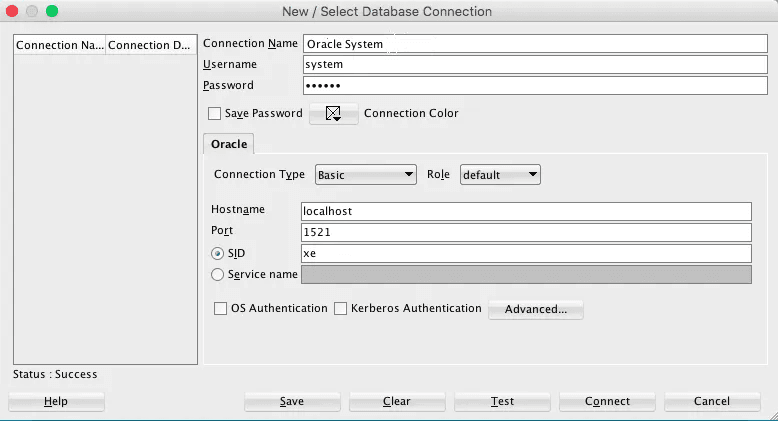
Task: Click the Password field
Action: [x=526, y=86]
